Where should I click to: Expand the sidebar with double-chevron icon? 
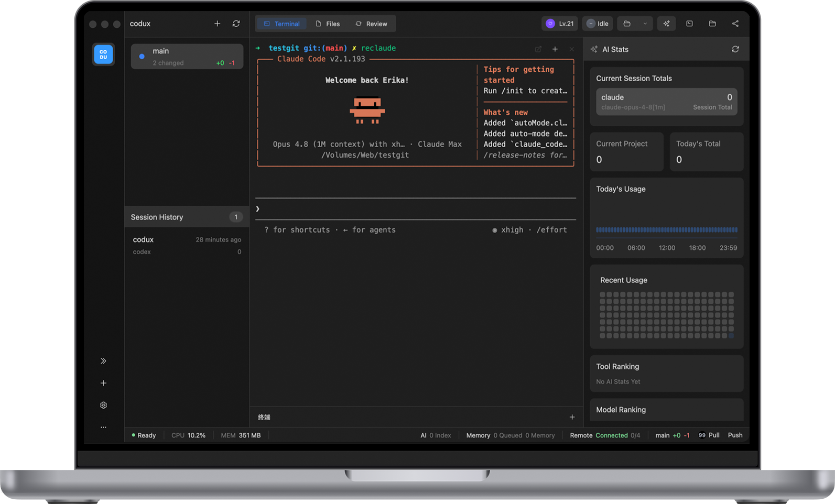click(103, 361)
